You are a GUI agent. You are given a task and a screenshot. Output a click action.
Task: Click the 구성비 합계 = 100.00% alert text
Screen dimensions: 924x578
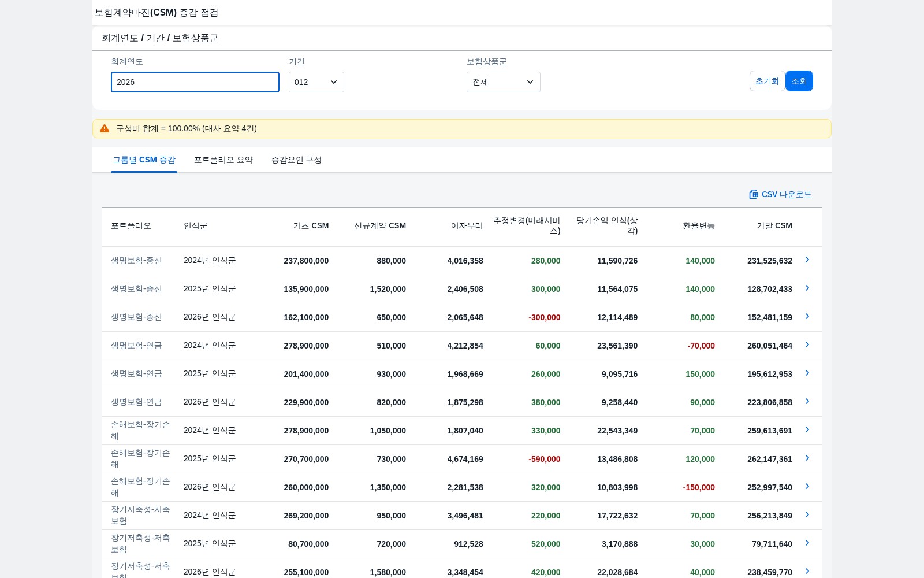(187, 128)
